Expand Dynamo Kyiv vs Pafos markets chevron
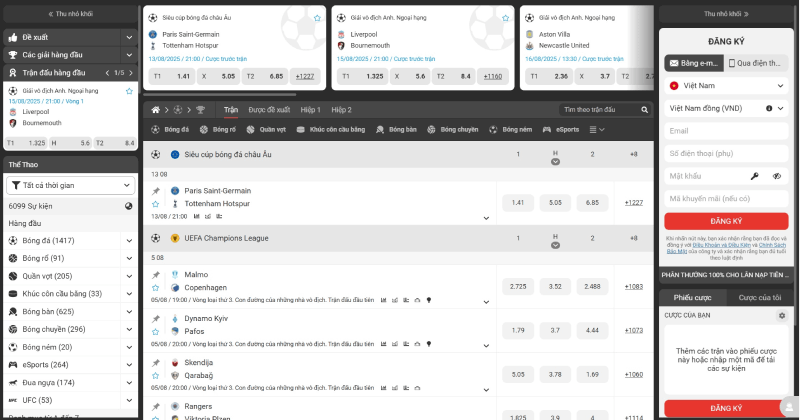This screenshot has width=800, height=420. [486, 346]
